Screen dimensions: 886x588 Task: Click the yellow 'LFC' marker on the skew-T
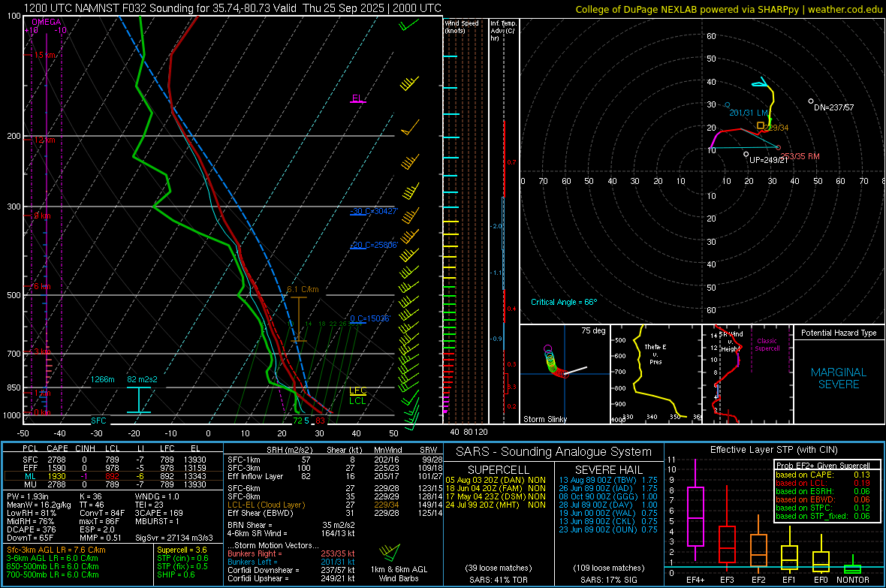click(x=357, y=390)
